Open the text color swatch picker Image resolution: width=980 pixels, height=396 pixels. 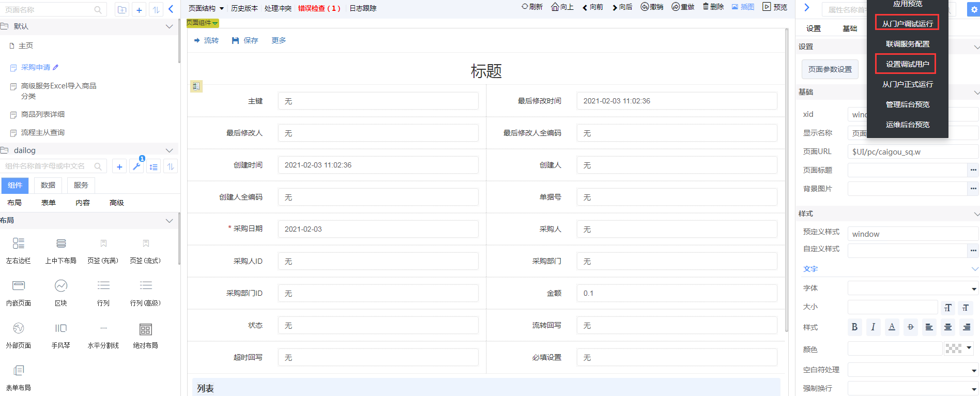tap(959, 348)
